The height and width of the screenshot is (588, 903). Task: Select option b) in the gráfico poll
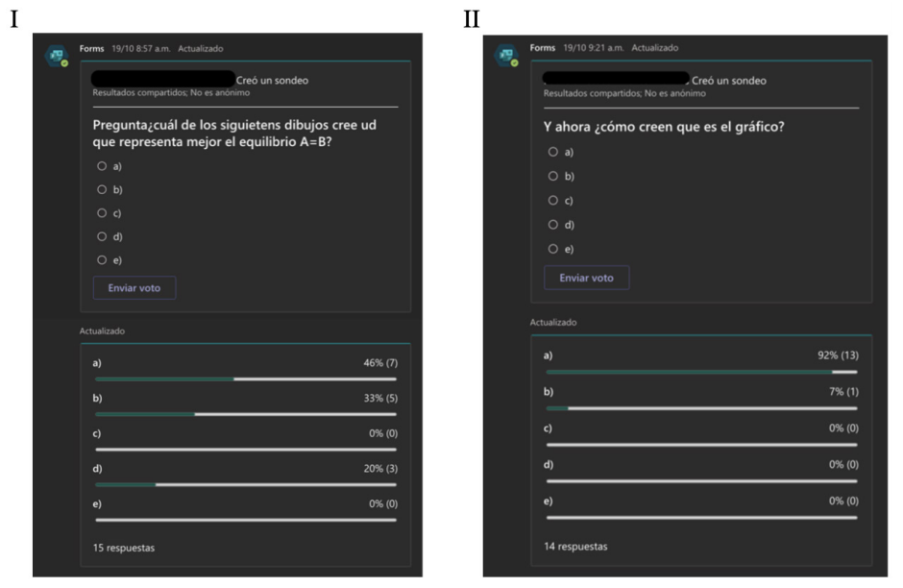tap(552, 176)
